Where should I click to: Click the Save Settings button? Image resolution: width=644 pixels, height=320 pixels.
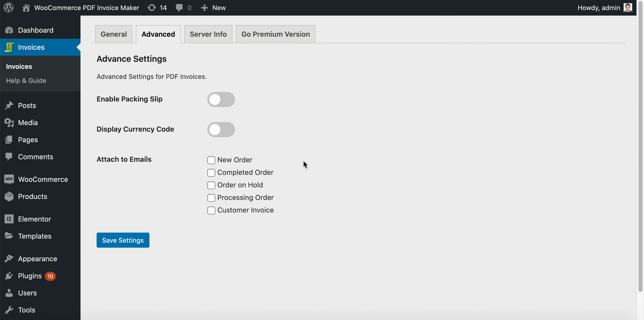coord(123,240)
